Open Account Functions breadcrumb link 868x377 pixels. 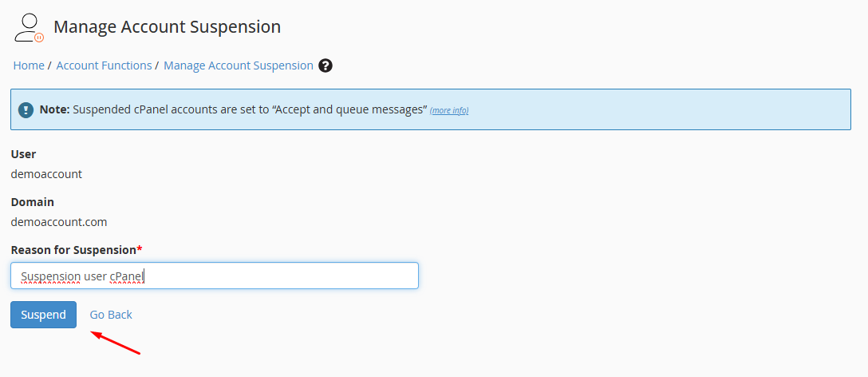pos(104,65)
